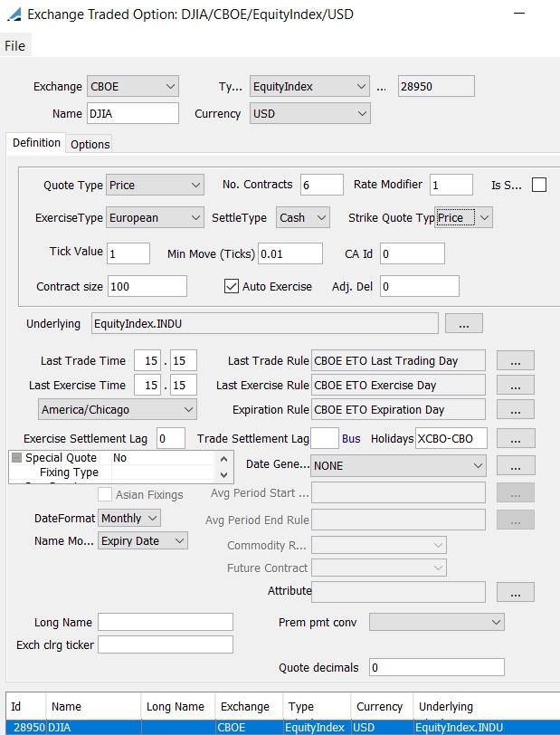Switch to the Options tab
The image size is (560, 735).
tap(90, 145)
